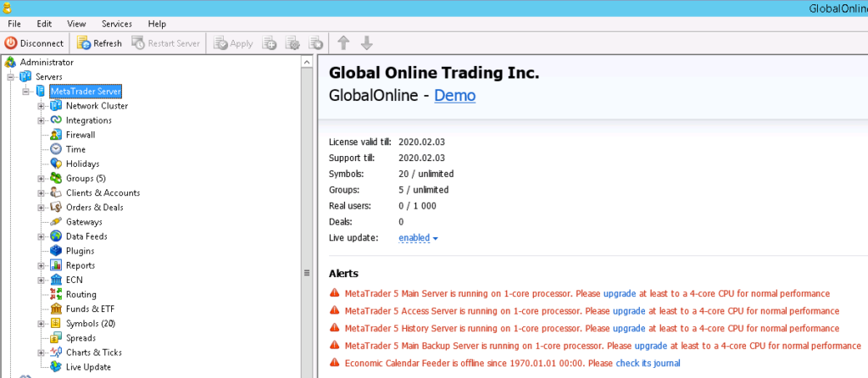
Task: Click upgrade link in Main Backup Server alert
Action: coord(651,346)
